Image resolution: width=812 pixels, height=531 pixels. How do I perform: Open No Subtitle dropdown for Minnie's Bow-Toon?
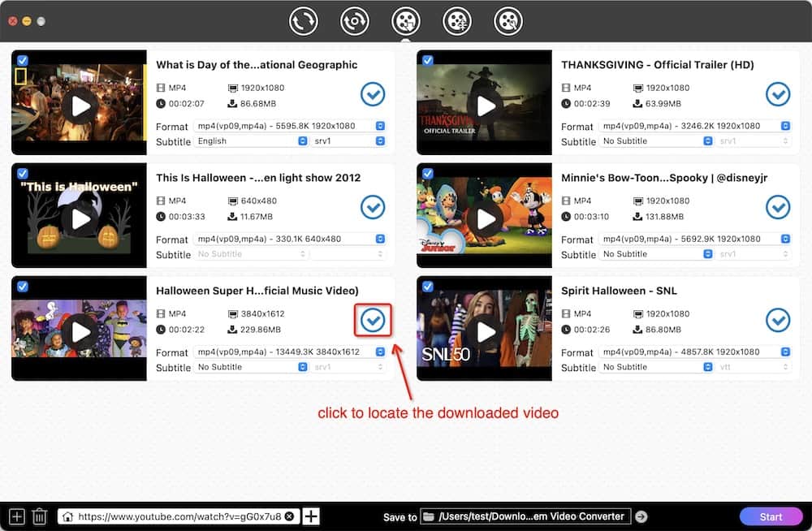[x=656, y=254]
